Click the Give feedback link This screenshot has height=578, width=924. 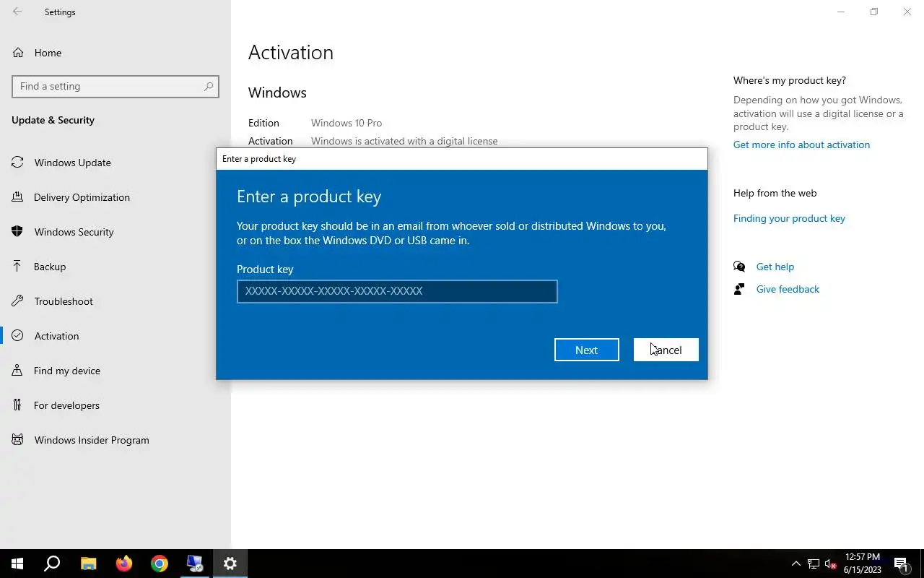point(788,289)
